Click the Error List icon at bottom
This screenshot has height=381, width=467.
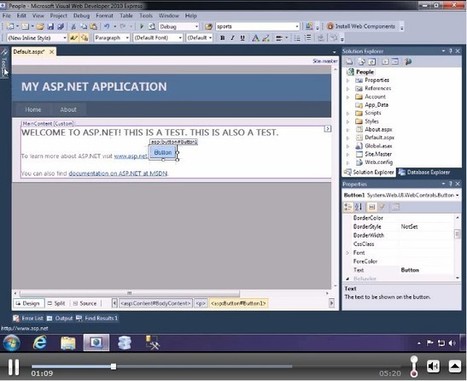pyautogui.click(x=16, y=318)
